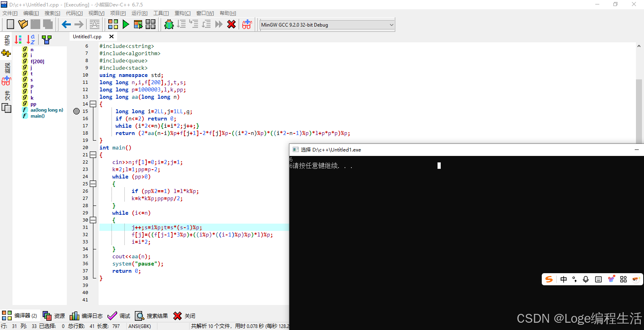Click the Sogou input method S logo

click(x=549, y=279)
